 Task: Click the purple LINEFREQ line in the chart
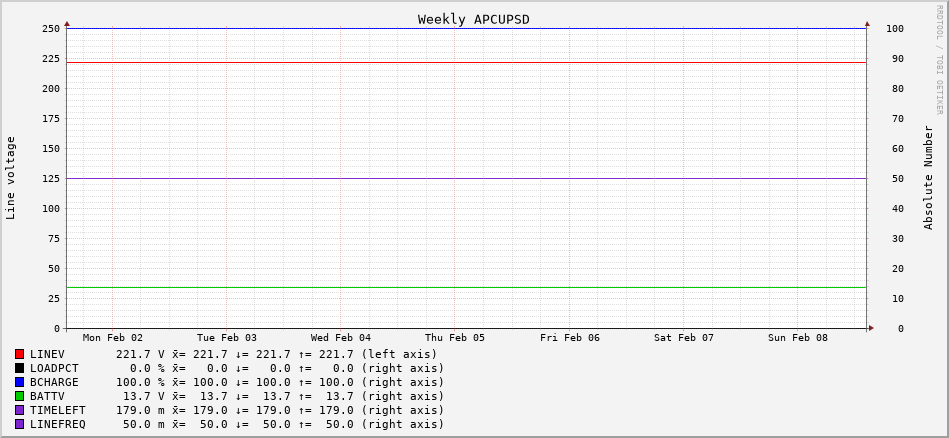coord(466,178)
